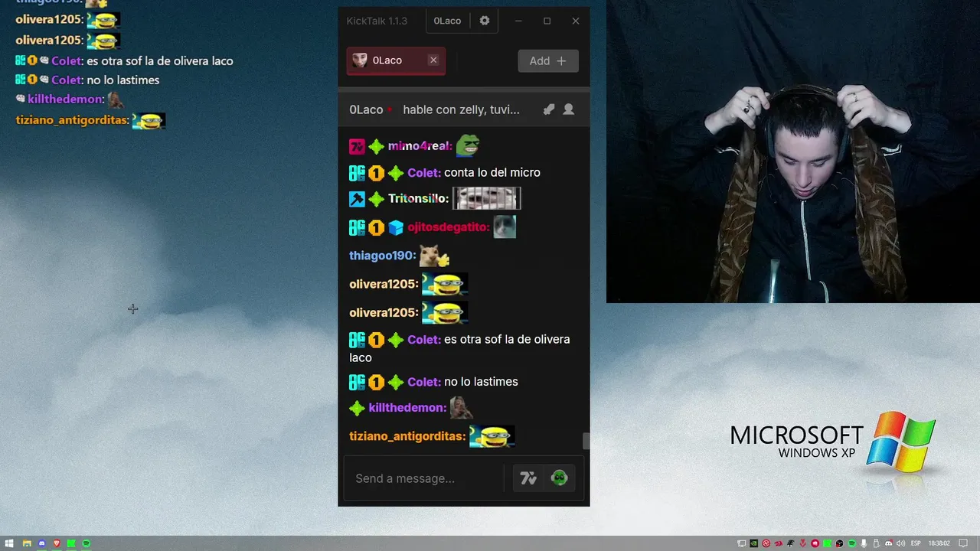Screen dimensions: 980x551
Task: Click the pink 7TV badge beside mimo4real
Action: pyautogui.click(x=357, y=146)
